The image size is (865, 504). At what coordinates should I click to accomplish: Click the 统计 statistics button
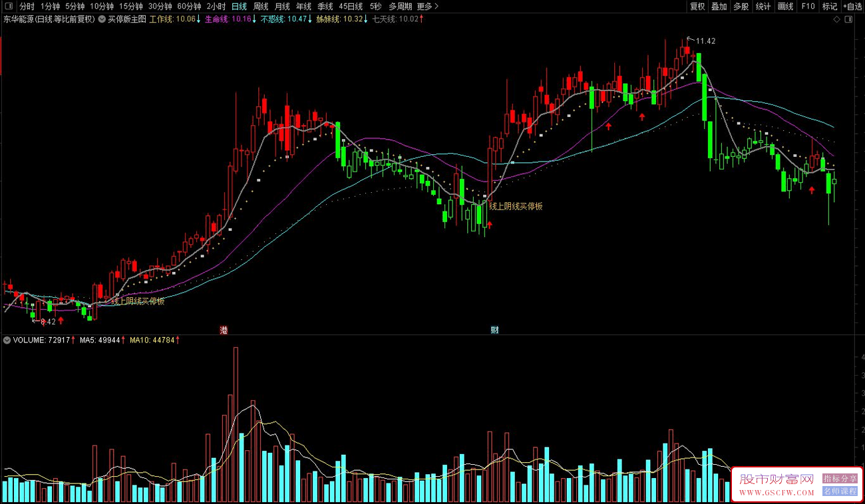pyautogui.click(x=763, y=7)
